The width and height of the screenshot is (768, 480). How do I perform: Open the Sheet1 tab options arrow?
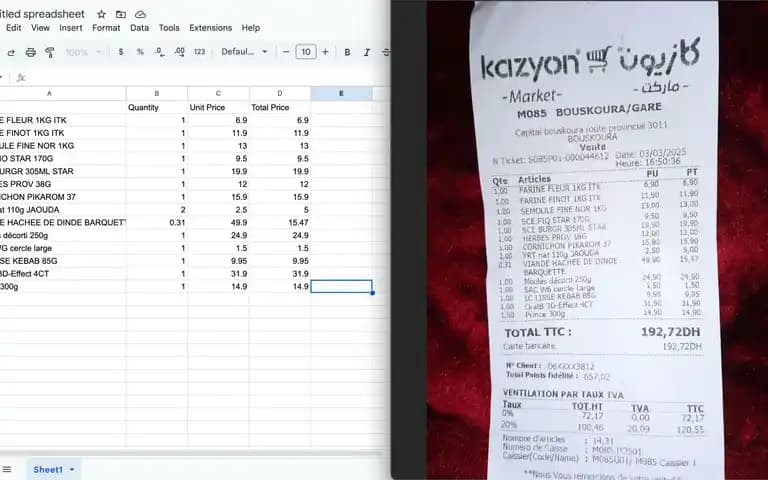[72, 470]
